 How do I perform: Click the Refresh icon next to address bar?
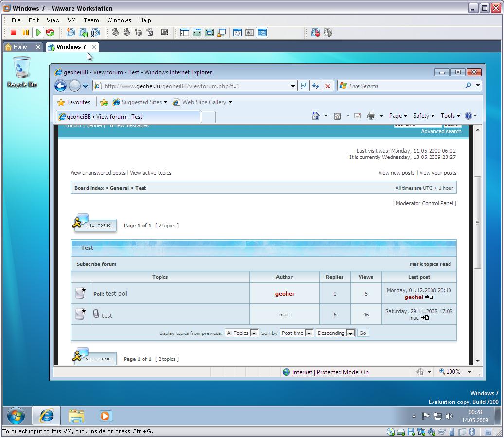tap(316, 86)
